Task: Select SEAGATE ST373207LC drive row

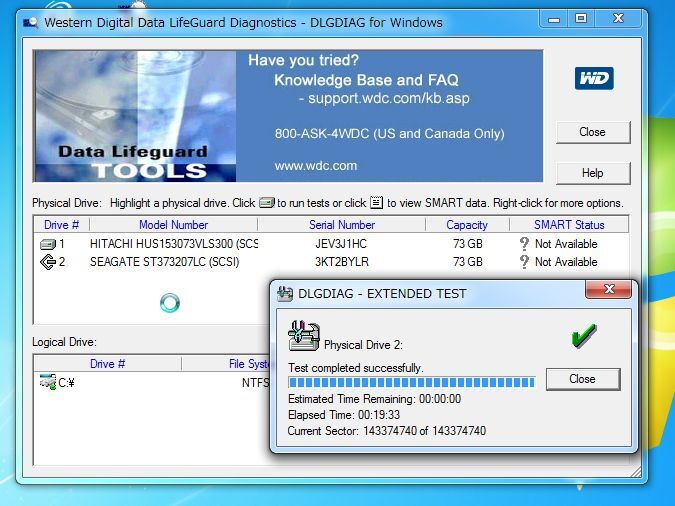Action: click(x=331, y=262)
